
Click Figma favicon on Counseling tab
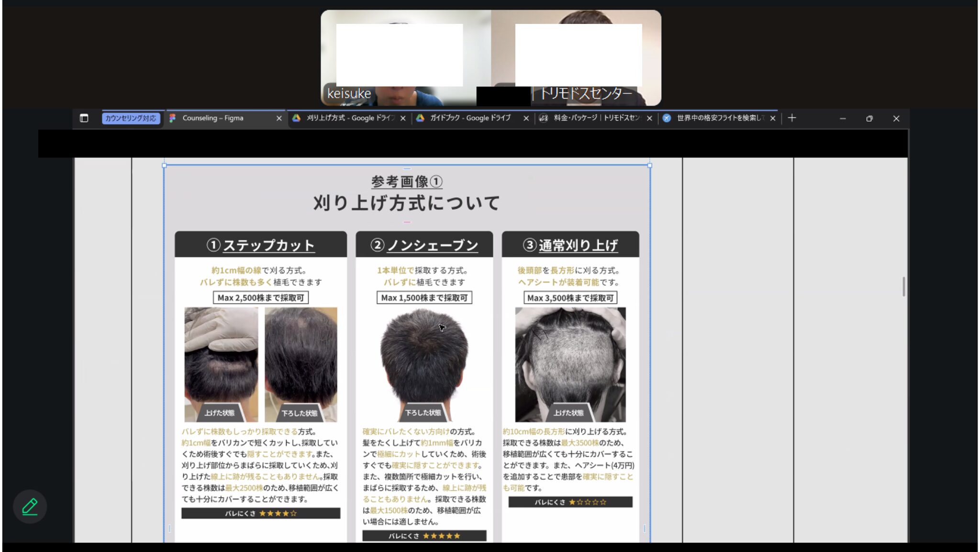point(173,118)
